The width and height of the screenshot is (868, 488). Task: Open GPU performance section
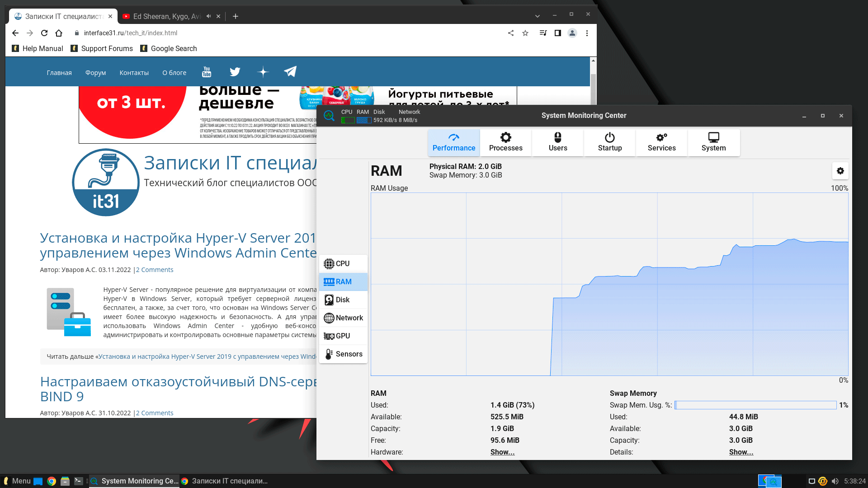point(343,336)
